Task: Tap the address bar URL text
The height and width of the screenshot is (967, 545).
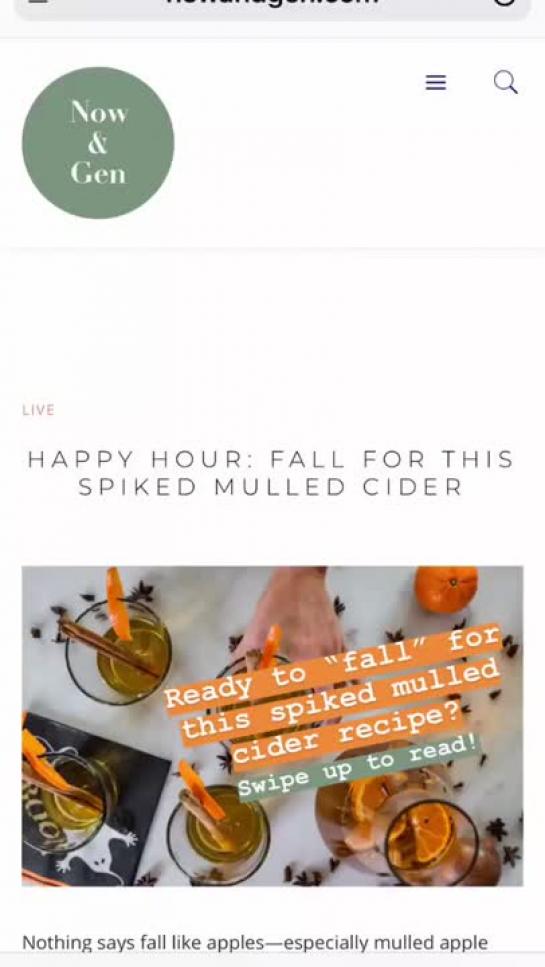Action: (272, 2)
